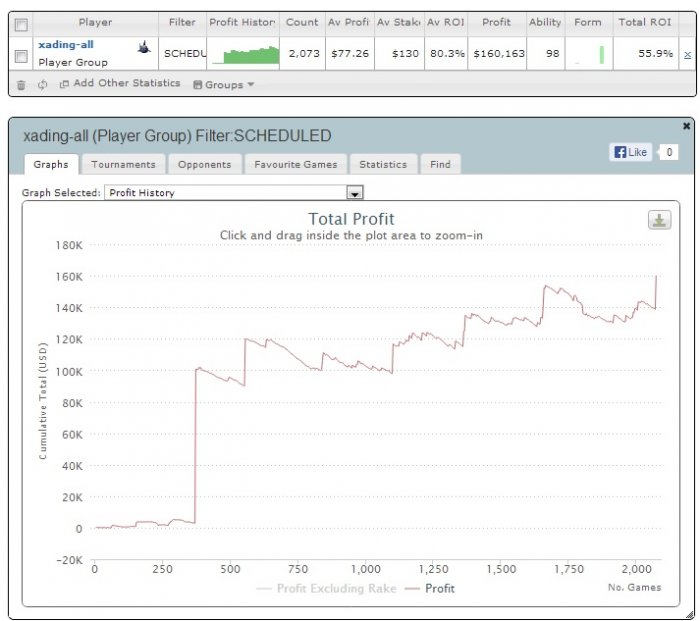This screenshot has height=621, width=700.
Task: Open Profit History combo box
Action: 234,193
